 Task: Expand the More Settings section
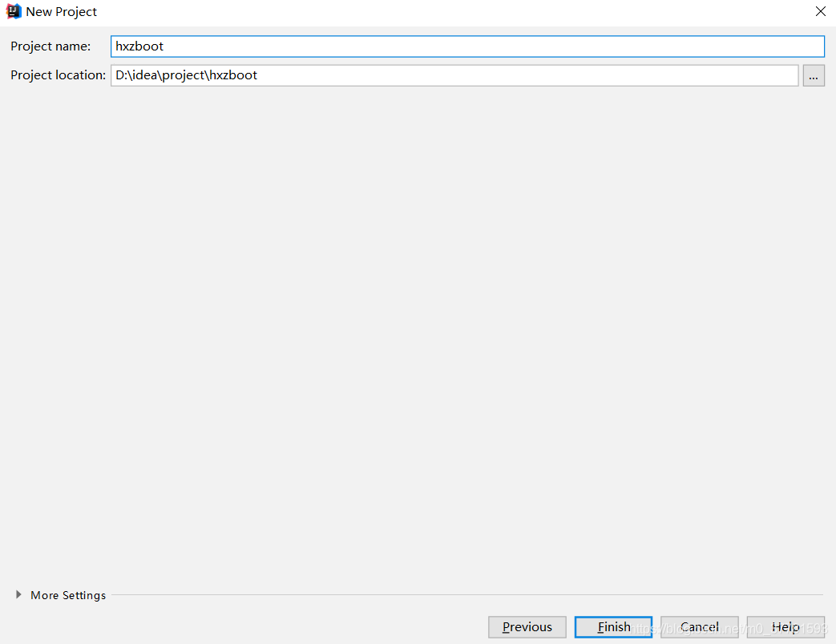click(18, 594)
